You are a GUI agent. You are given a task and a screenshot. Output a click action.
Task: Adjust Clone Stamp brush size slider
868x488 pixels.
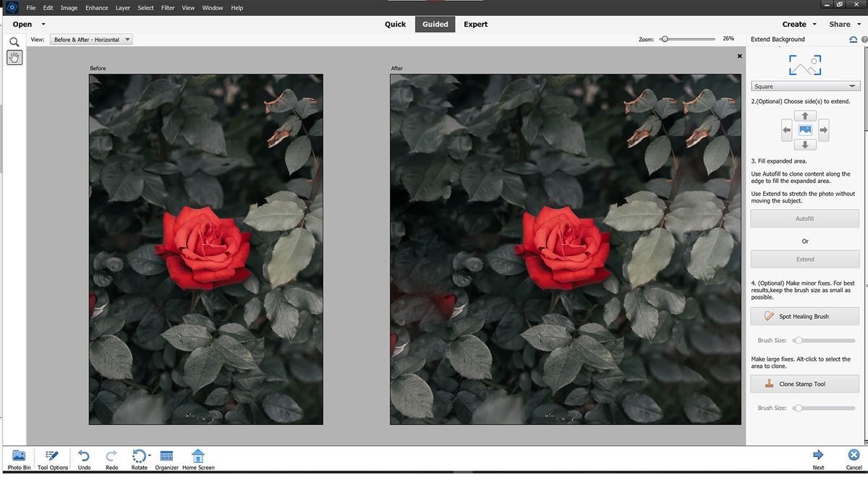[824, 408]
